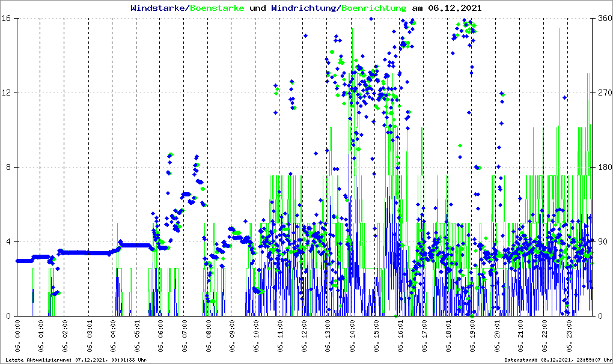Click the 'Windrichtung' title word

(303, 8)
